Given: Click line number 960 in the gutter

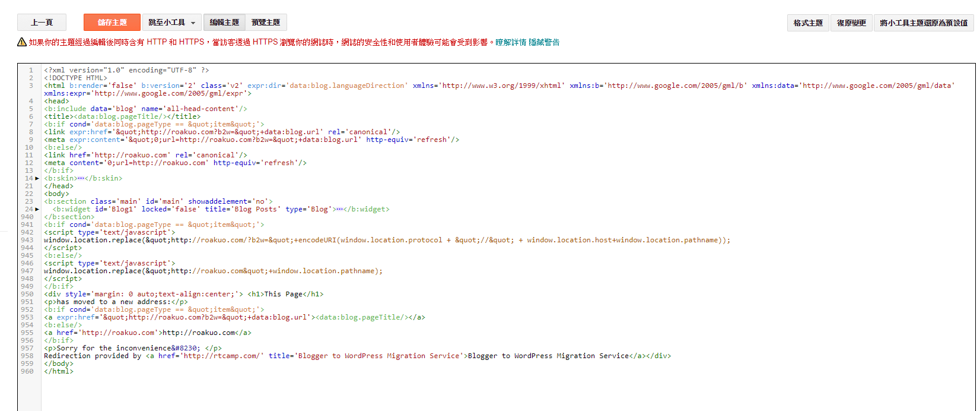Looking at the screenshot, I should (x=27, y=371).
